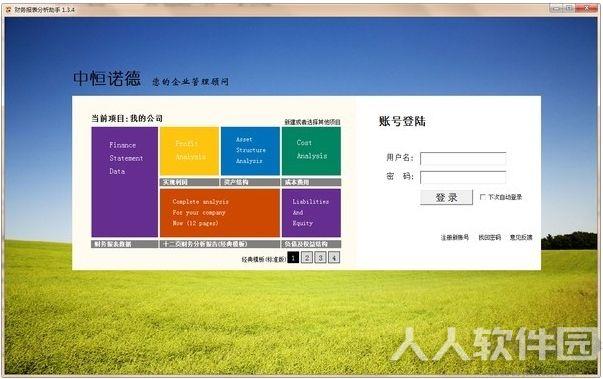This screenshot has height=379, width=603.
Task: Open the blue Asset Structure Analysis tile
Action: [x=250, y=151]
